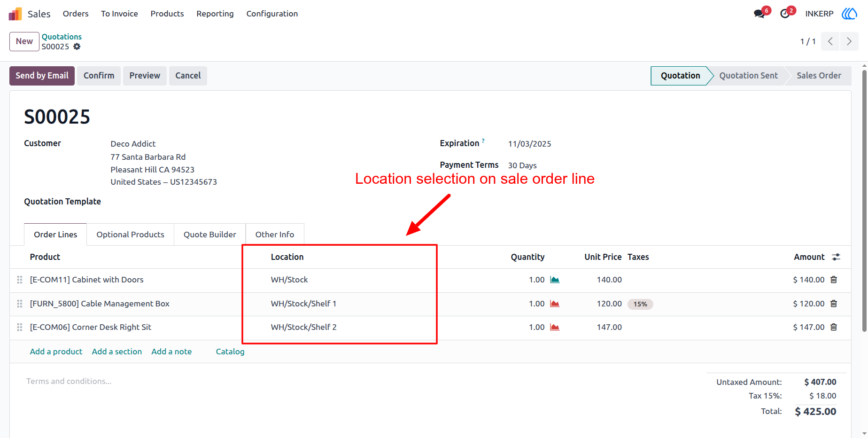The height and width of the screenshot is (438, 868).
Task: Go back via the Quotations breadcrumb
Action: point(62,37)
